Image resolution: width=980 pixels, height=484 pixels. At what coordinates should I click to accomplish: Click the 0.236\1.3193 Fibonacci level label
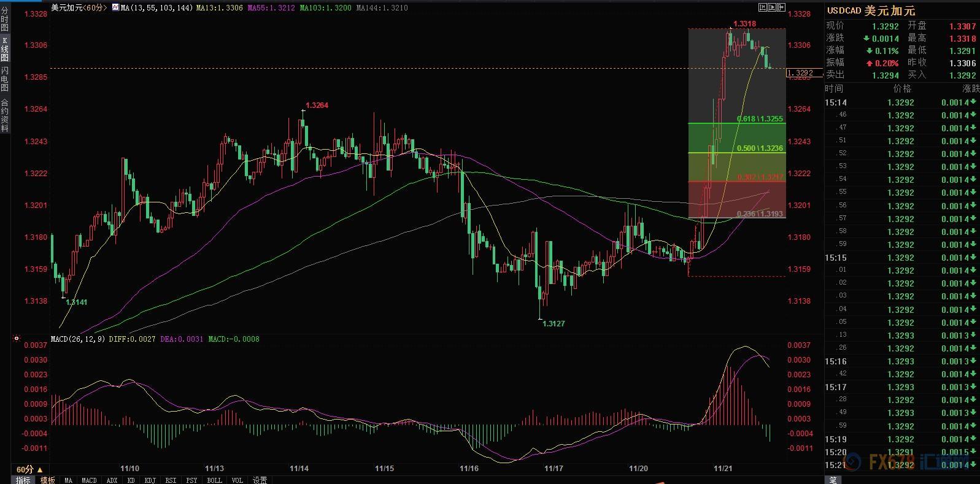pos(760,214)
